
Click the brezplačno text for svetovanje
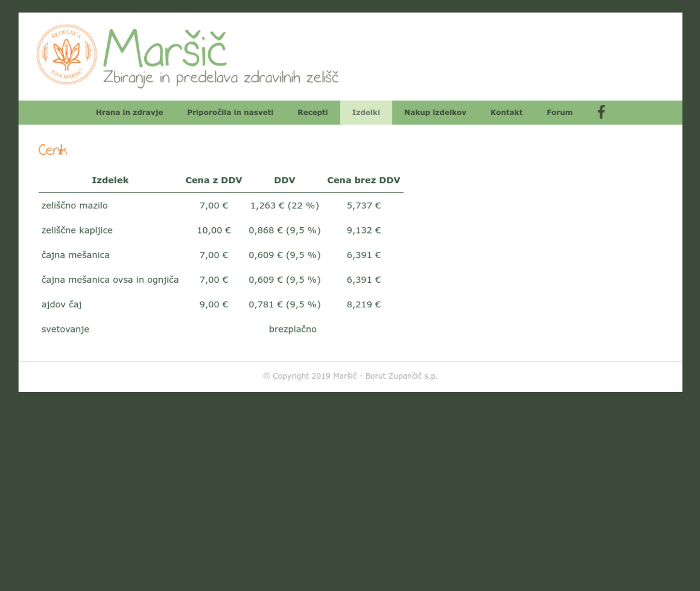[293, 329]
